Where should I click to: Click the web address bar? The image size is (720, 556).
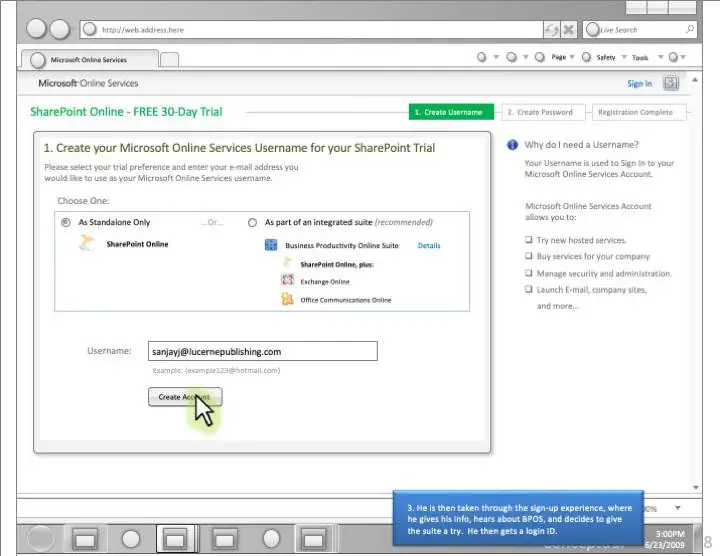pos(311,29)
